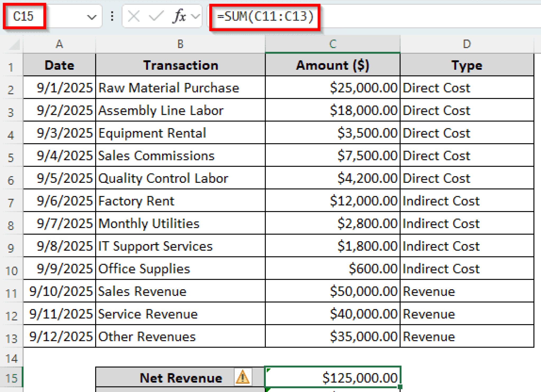Click the formula bar showing =SUM(C11:C13)
The height and width of the screenshot is (392, 541).
[x=264, y=16]
